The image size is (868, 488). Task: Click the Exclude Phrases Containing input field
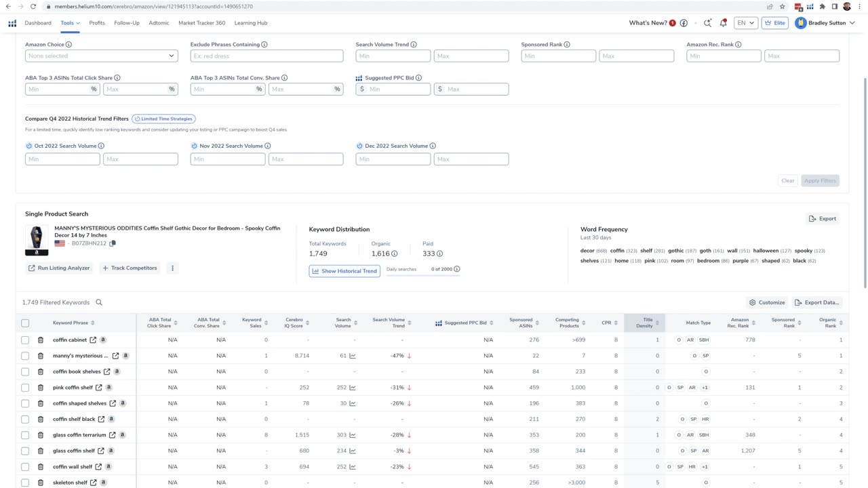[x=267, y=56]
